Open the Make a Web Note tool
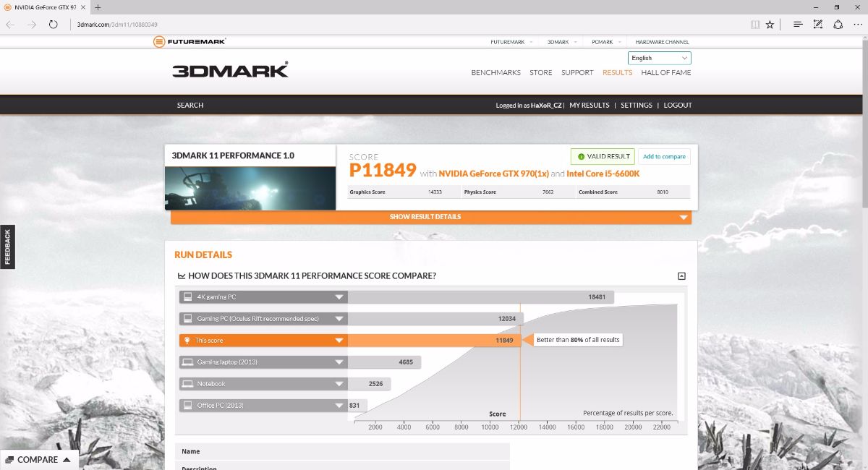Screen dimensions: 868x470 tap(818, 24)
